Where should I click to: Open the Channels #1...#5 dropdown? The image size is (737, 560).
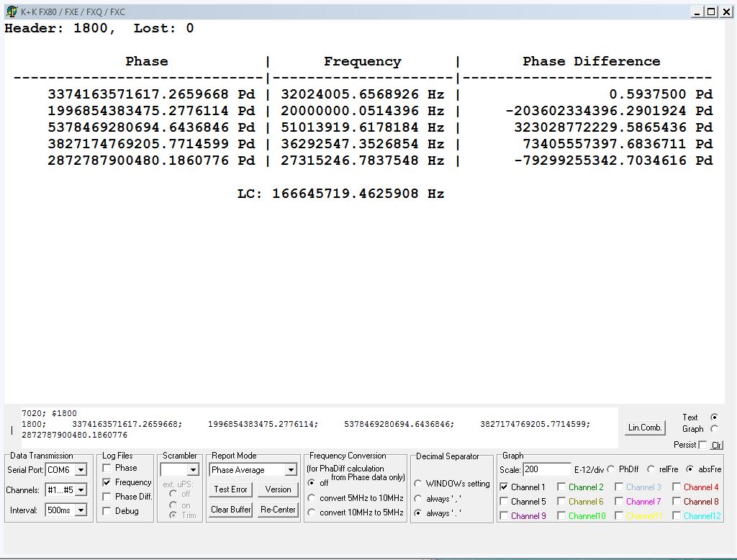(x=81, y=490)
